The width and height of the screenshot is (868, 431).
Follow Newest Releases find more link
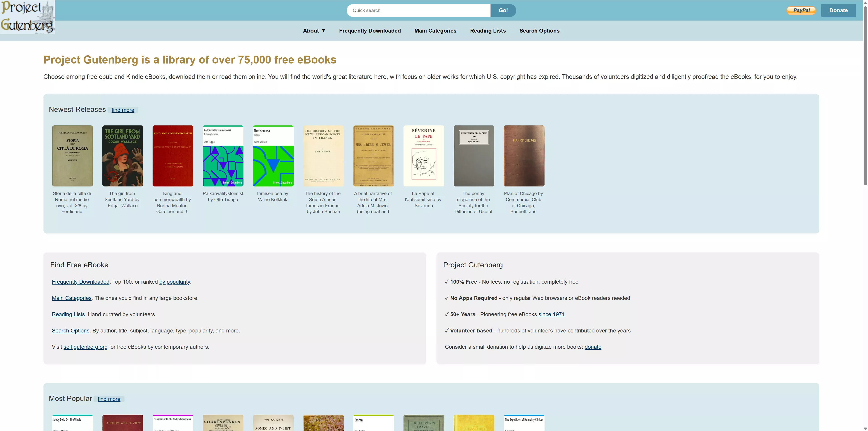[x=123, y=110]
